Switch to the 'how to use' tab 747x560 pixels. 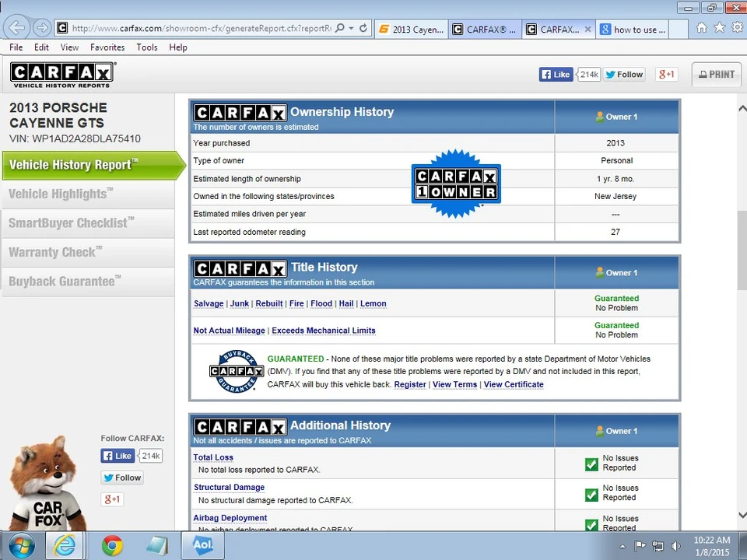pyautogui.click(x=633, y=29)
